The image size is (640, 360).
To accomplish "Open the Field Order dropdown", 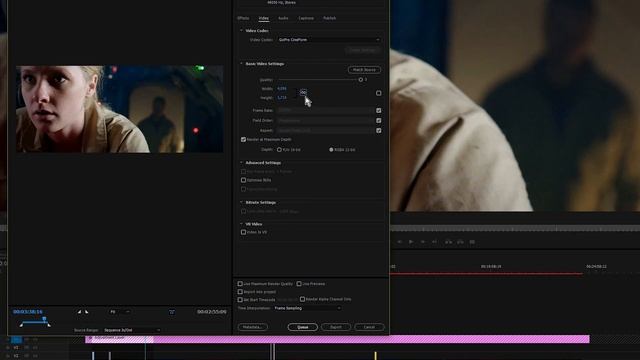I will coord(325,121).
